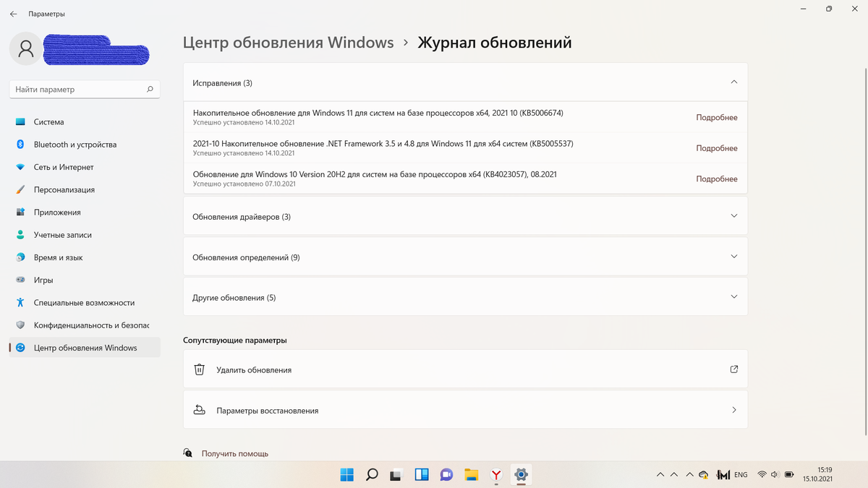
Task: Open Подробнее for the KB5006674 update
Action: (x=717, y=117)
